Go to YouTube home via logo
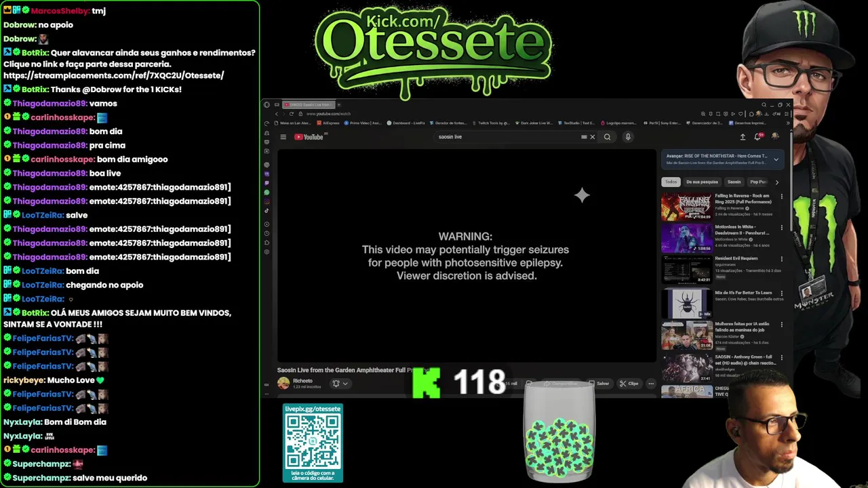 click(x=309, y=137)
